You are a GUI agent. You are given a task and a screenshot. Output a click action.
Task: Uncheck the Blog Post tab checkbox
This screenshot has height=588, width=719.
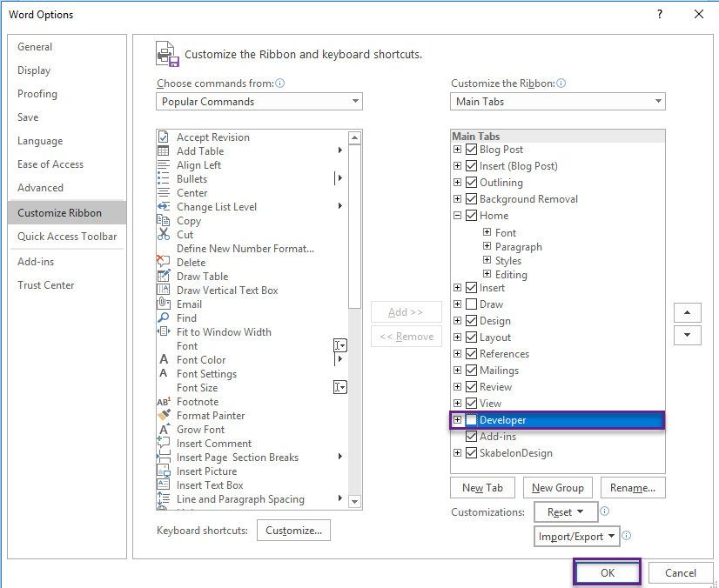(471, 150)
